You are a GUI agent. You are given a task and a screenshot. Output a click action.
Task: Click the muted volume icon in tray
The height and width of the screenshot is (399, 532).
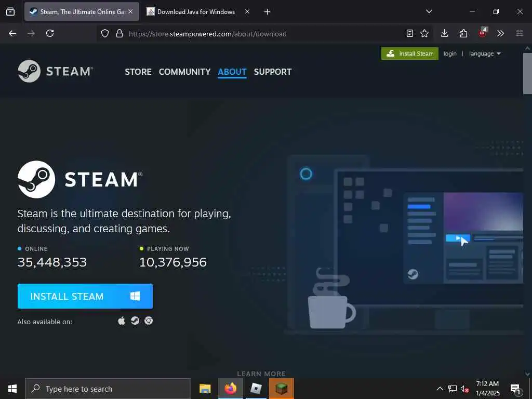[x=464, y=389]
